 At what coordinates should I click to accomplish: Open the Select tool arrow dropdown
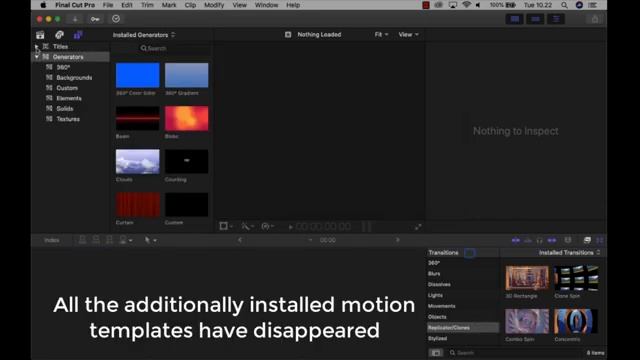coord(150,240)
